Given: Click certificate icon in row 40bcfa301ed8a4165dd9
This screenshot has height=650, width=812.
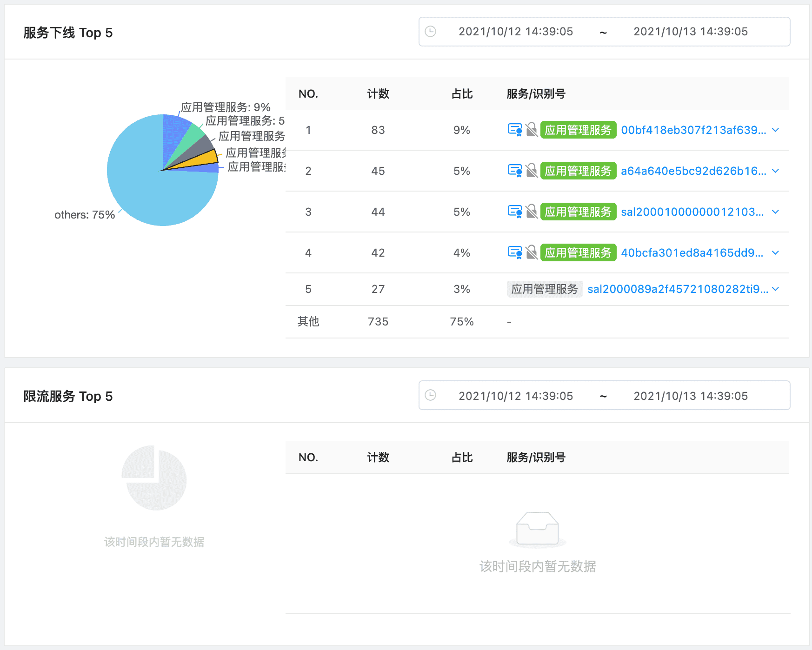Looking at the screenshot, I should (515, 252).
